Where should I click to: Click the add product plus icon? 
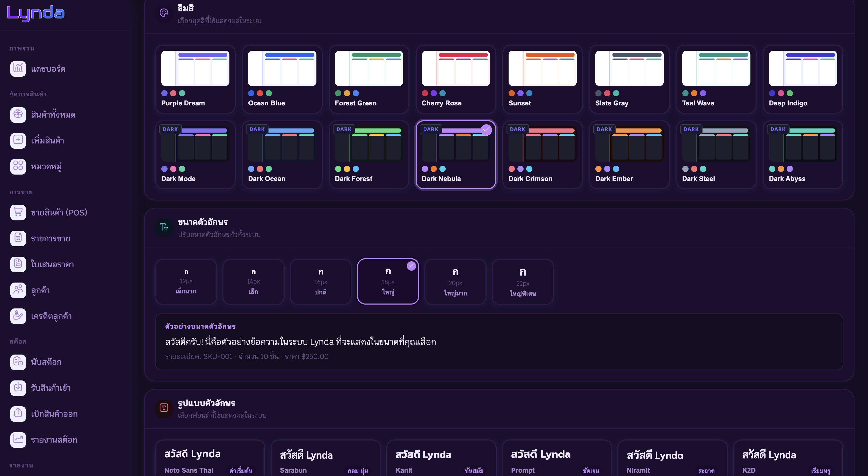[18, 141]
